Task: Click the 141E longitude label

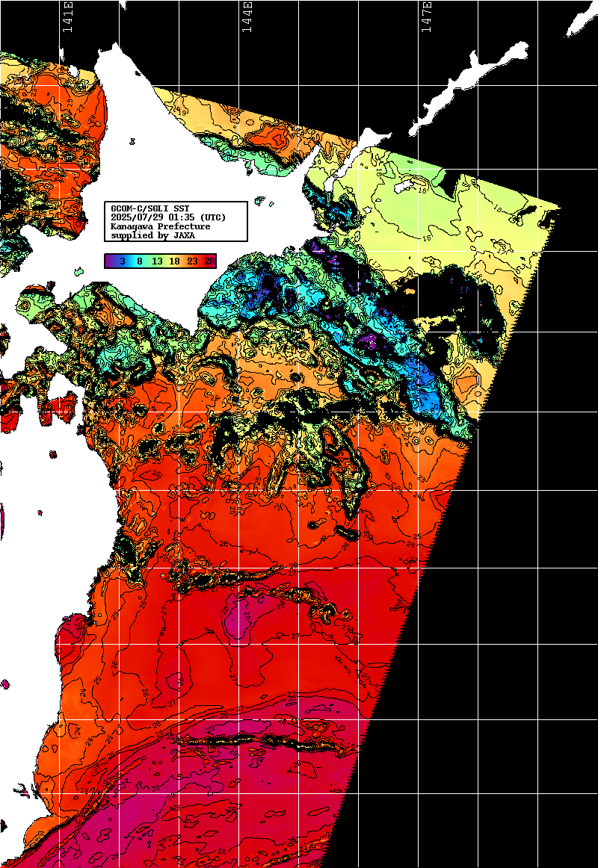Action: [x=67, y=17]
